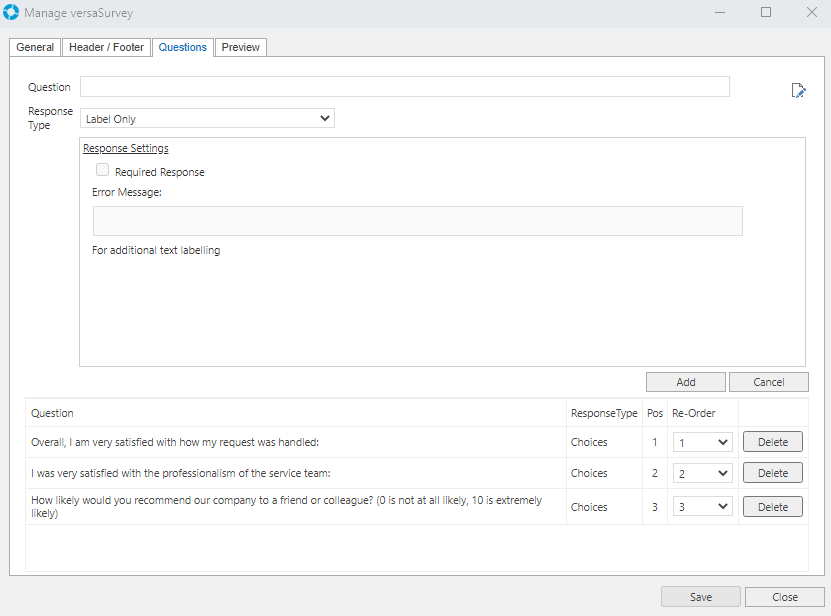Viewport: 831px width, 616px height.
Task: Click Cancel under Response Settings
Action: [x=768, y=382]
